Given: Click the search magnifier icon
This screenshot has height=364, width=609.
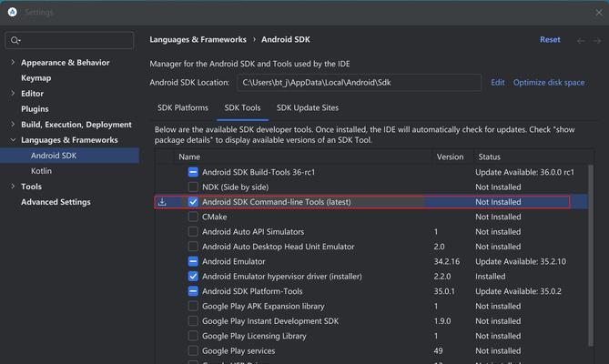Looking at the screenshot, I should click(x=15, y=40).
